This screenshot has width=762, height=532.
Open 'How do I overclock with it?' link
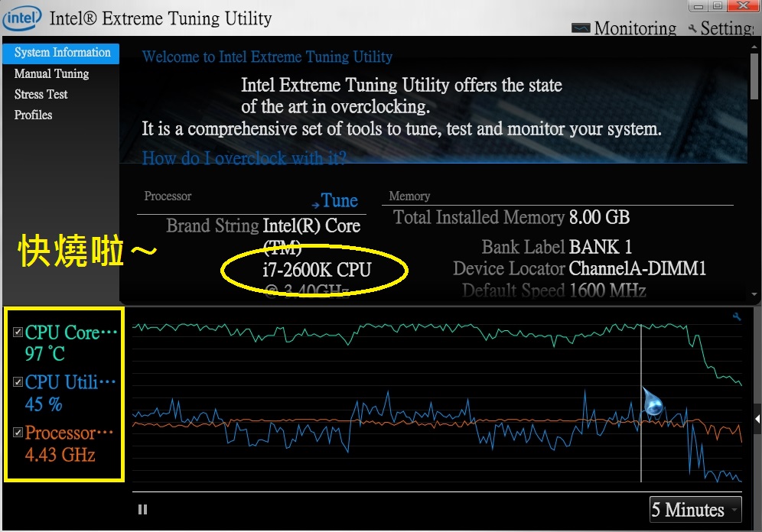(x=244, y=158)
